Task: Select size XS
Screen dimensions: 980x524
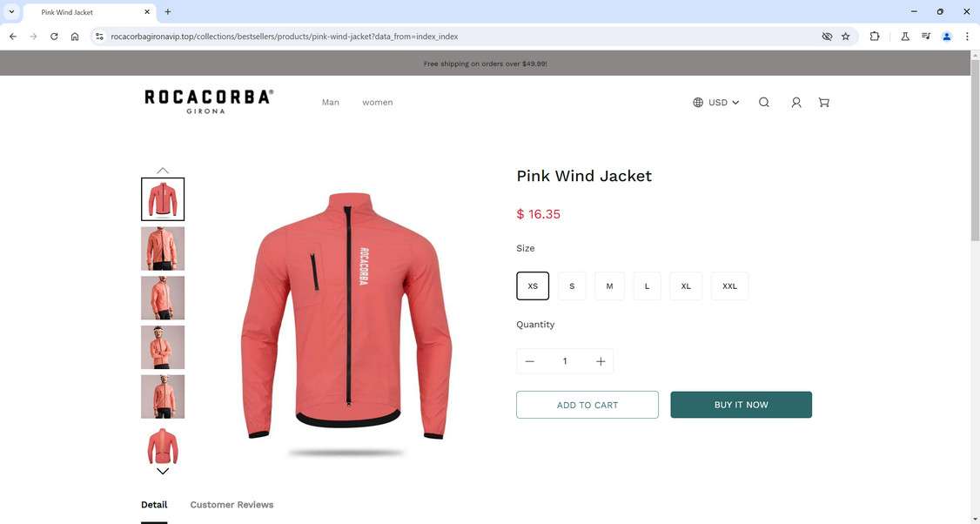Action: (x=533, y=286)
